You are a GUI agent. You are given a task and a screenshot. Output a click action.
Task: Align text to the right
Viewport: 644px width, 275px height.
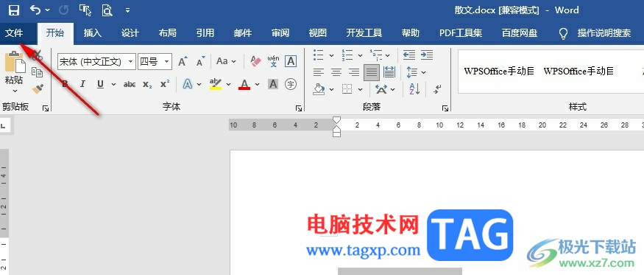tap(353, 73)
